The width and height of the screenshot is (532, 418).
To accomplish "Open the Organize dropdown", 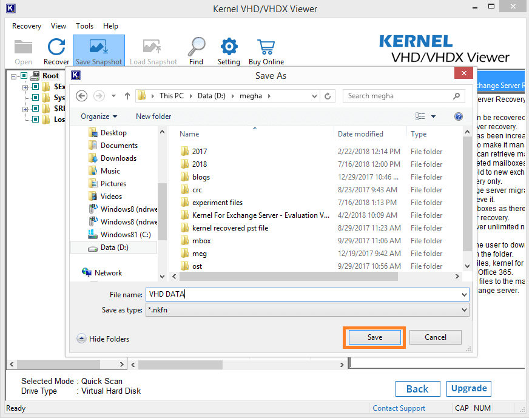I will [x=99, y=116].
